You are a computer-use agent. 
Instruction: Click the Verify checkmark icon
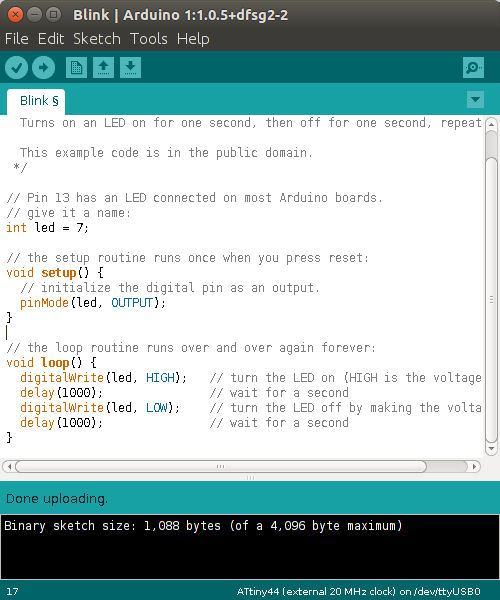click(16, 68)
